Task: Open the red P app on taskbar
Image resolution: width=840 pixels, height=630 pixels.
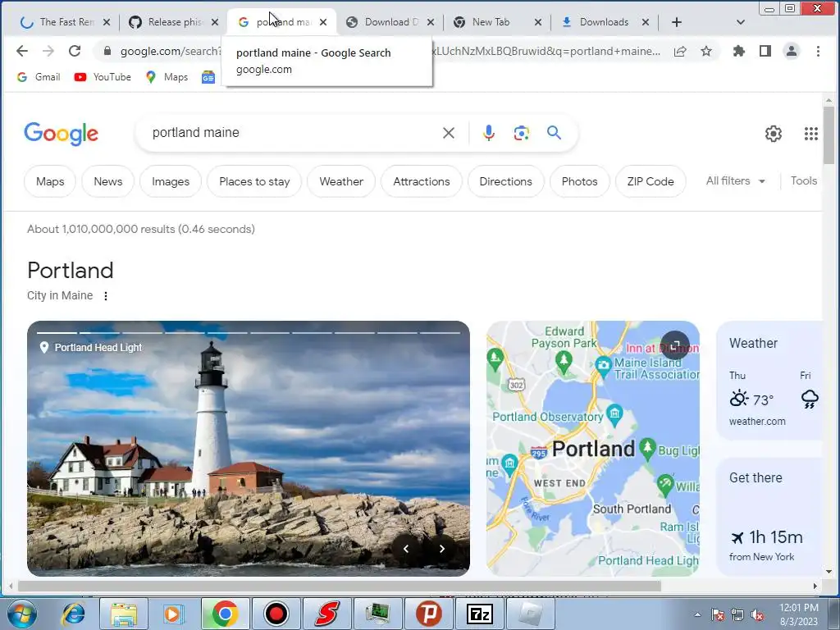Action: point(428,614)
